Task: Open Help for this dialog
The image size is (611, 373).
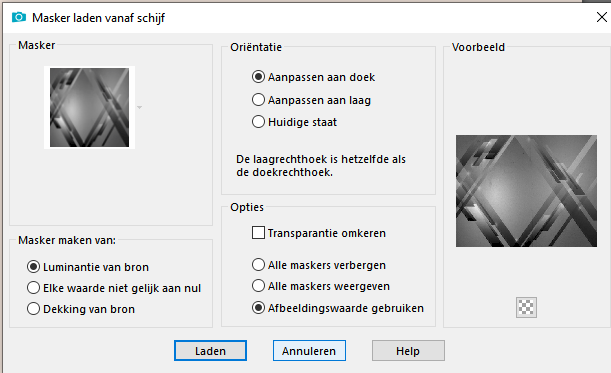Action: coord(408,351)
